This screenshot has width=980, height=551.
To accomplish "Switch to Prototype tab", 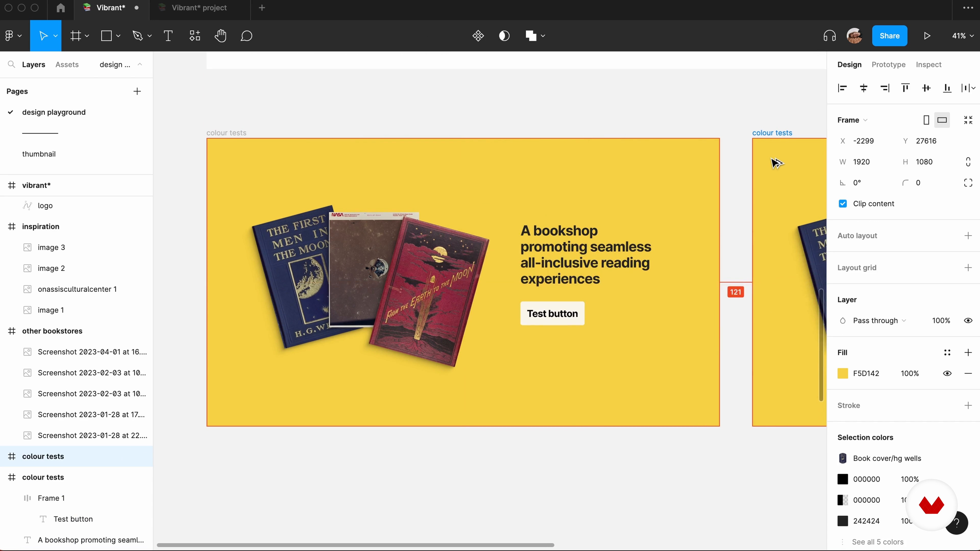I will tap(888, 65).
